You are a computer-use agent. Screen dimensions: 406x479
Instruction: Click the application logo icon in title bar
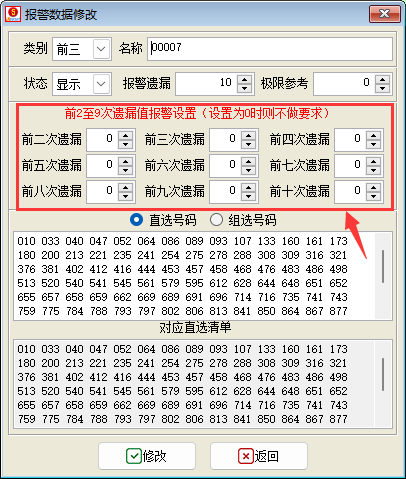13,14
